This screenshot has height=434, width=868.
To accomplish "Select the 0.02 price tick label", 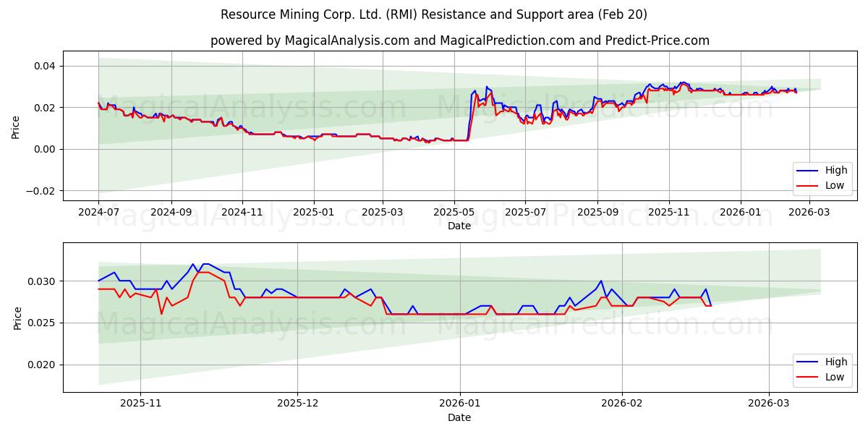I will (46, 108).
